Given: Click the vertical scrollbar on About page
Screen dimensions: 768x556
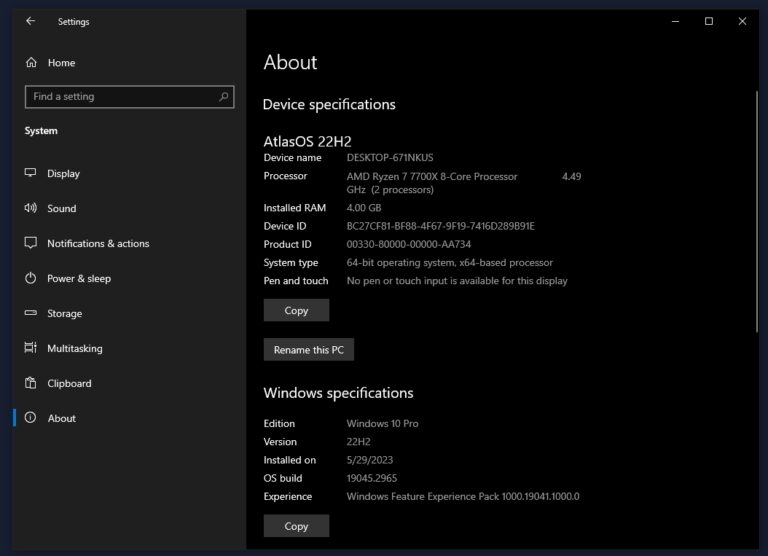Looking at the screenshot, I should click(x=757, y=212).
